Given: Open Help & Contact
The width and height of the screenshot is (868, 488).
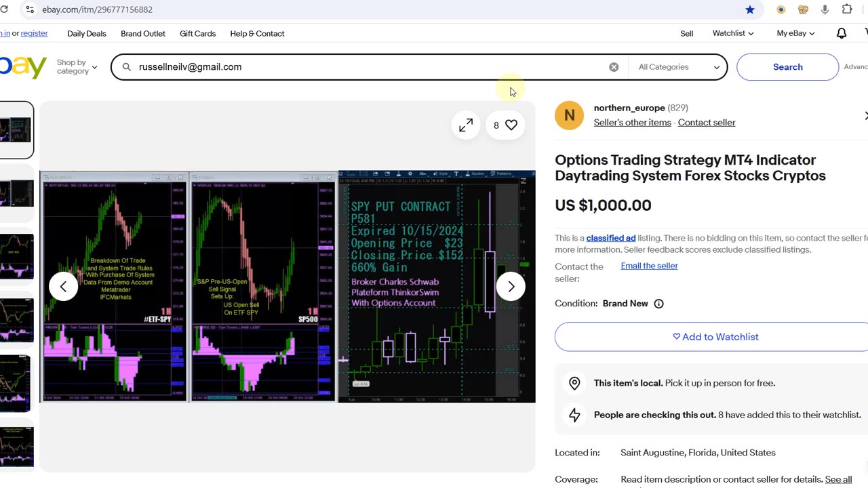Looking at the screenshot, I should [257, 33].
